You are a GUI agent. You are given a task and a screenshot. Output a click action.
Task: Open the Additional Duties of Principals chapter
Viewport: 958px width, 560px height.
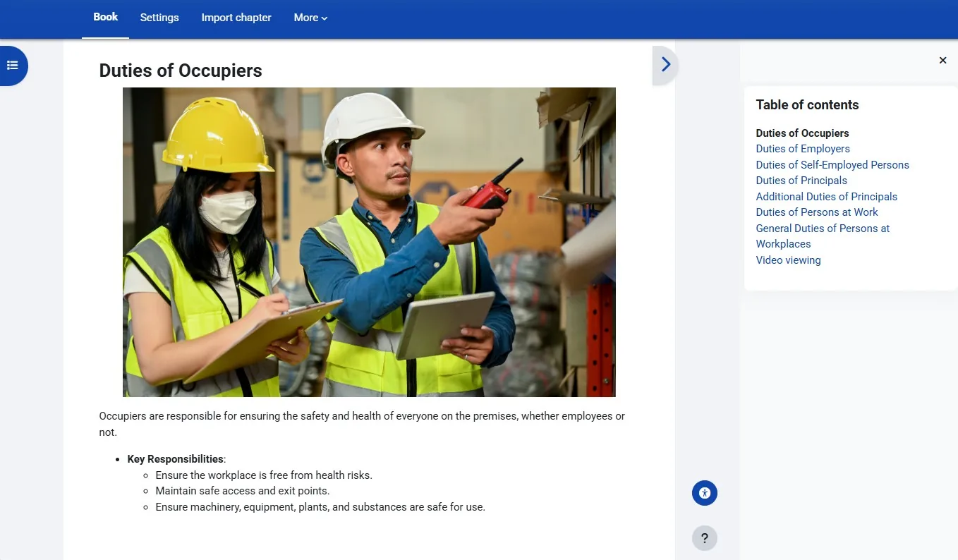click(827, 196)
